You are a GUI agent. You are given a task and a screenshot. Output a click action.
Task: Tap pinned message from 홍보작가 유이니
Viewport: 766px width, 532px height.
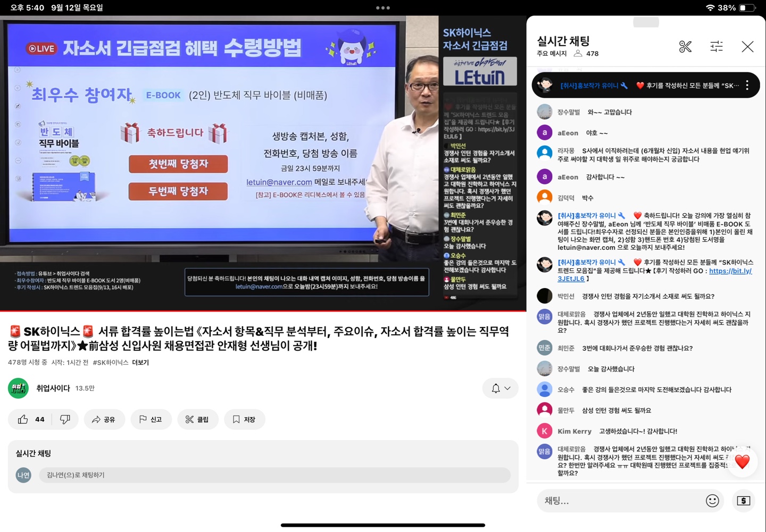(x=646, y=86)
